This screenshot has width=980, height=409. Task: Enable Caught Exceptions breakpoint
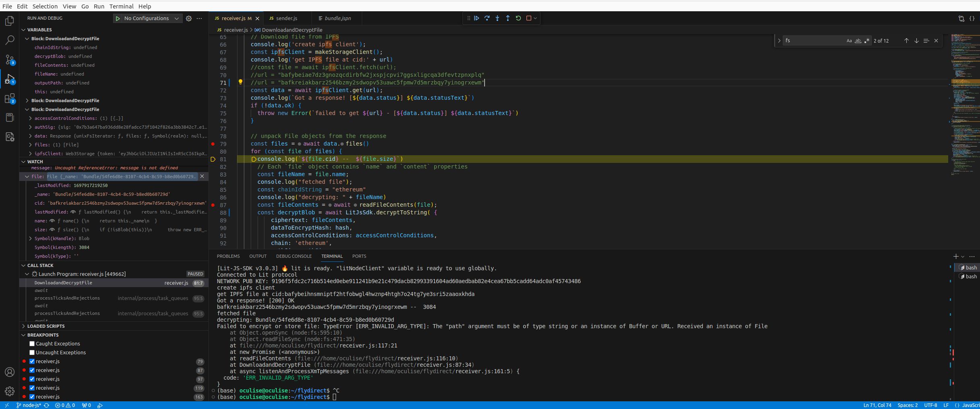(x=32, y=343)
